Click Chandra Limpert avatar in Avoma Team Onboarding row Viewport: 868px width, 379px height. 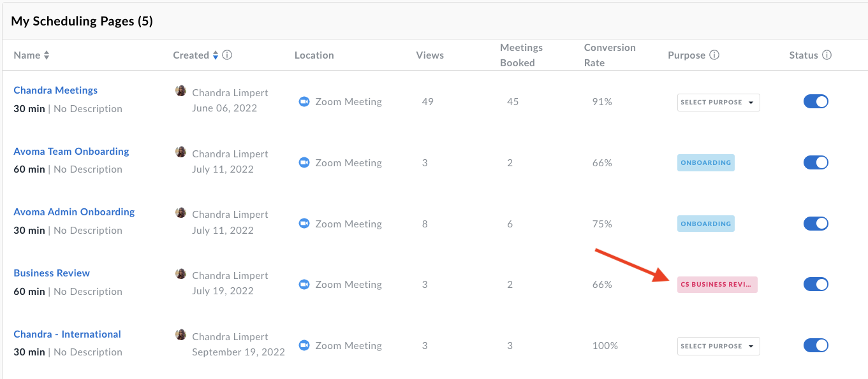tap(181, 152)
